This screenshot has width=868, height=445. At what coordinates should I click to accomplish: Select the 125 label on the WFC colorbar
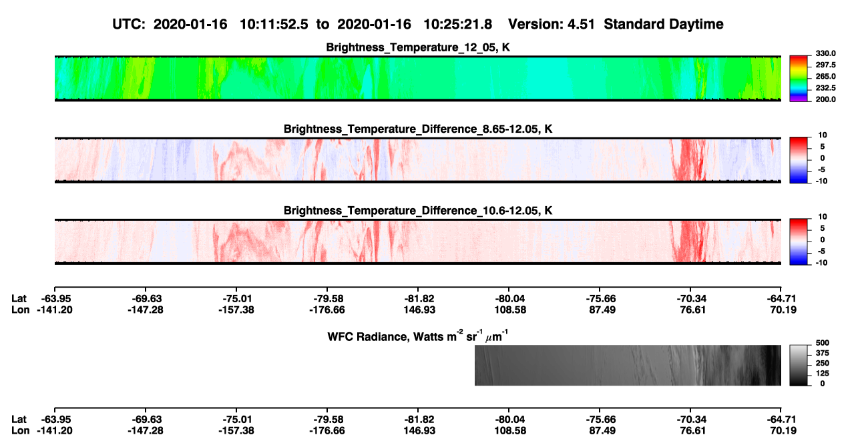point(822,373)
